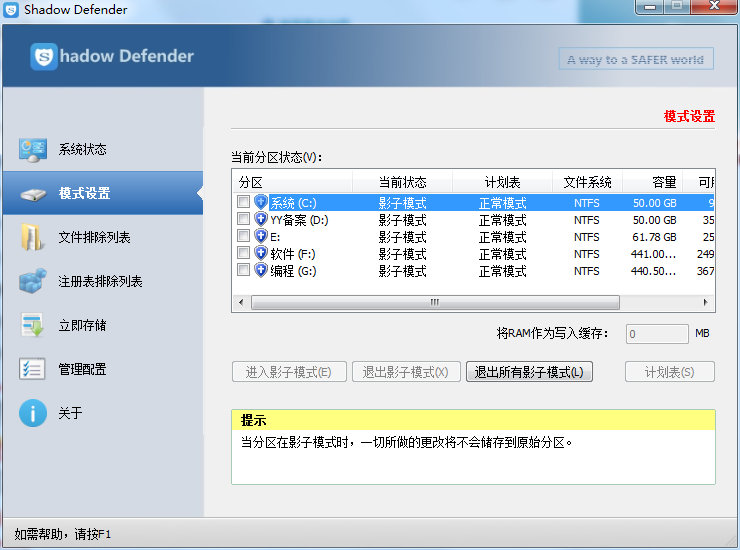Open the 注册表排除列表 section

point(103,281)
